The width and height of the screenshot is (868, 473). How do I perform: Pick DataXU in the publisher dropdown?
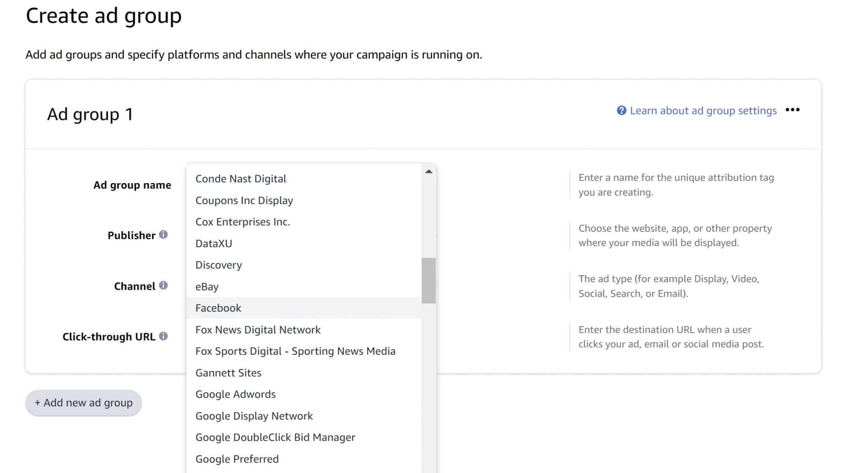coord(303,243)
